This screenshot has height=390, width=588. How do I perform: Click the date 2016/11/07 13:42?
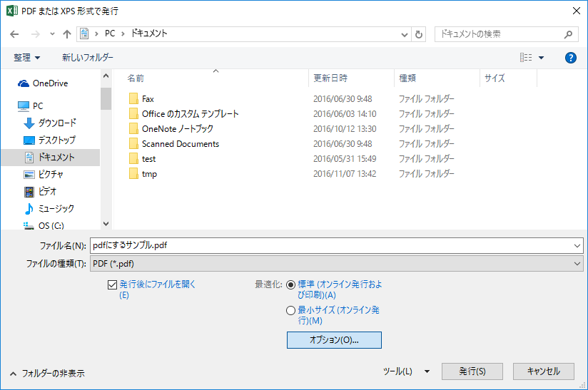(345, 174)
